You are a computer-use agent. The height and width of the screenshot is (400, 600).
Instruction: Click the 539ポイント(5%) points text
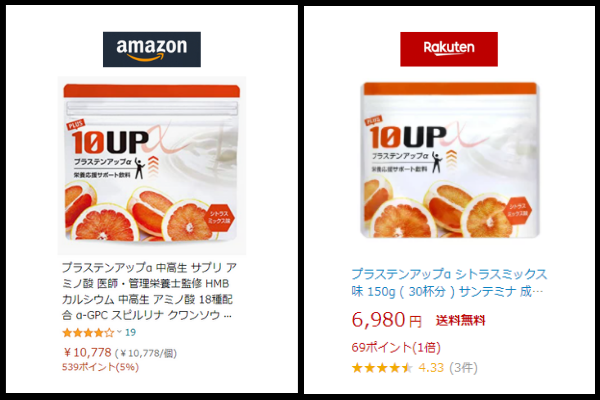(x=100, y=367)
